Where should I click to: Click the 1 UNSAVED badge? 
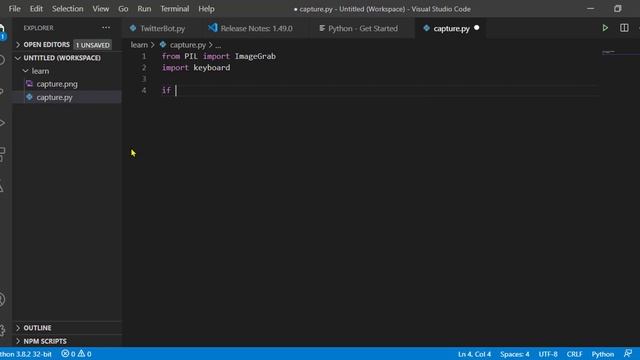(x=93, y=45)
